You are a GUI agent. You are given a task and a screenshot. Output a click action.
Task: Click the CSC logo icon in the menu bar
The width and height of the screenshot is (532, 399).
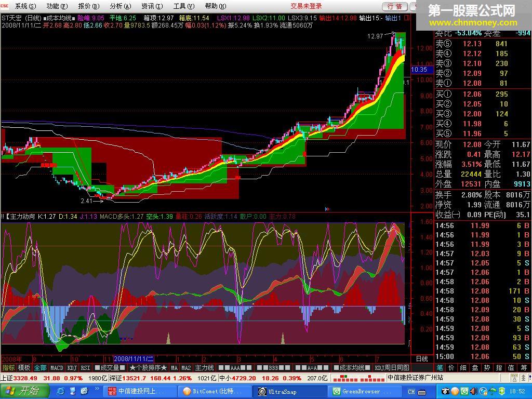click(x=5, y=6)
